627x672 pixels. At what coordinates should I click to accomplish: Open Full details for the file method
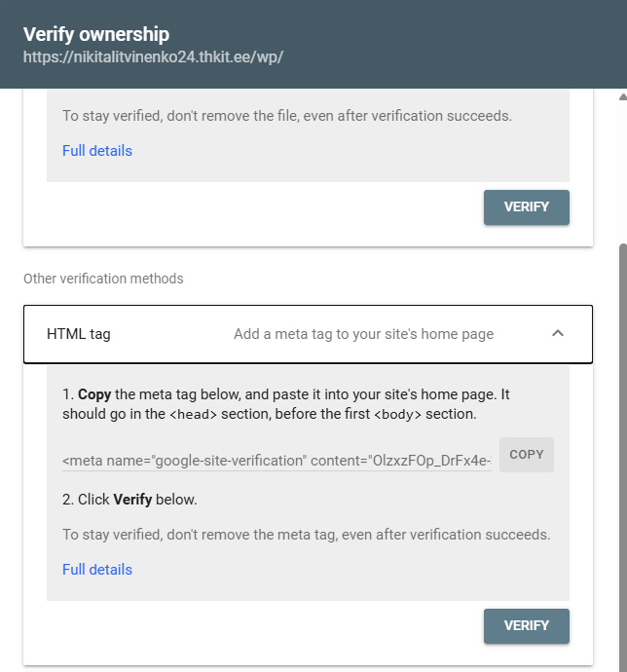[97, 151]
